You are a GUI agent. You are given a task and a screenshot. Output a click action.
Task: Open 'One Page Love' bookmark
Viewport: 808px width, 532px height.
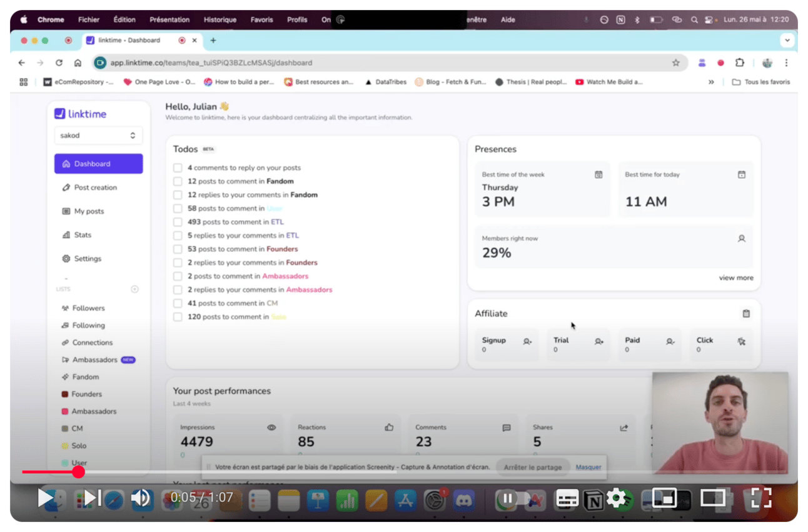click(159, 82)
